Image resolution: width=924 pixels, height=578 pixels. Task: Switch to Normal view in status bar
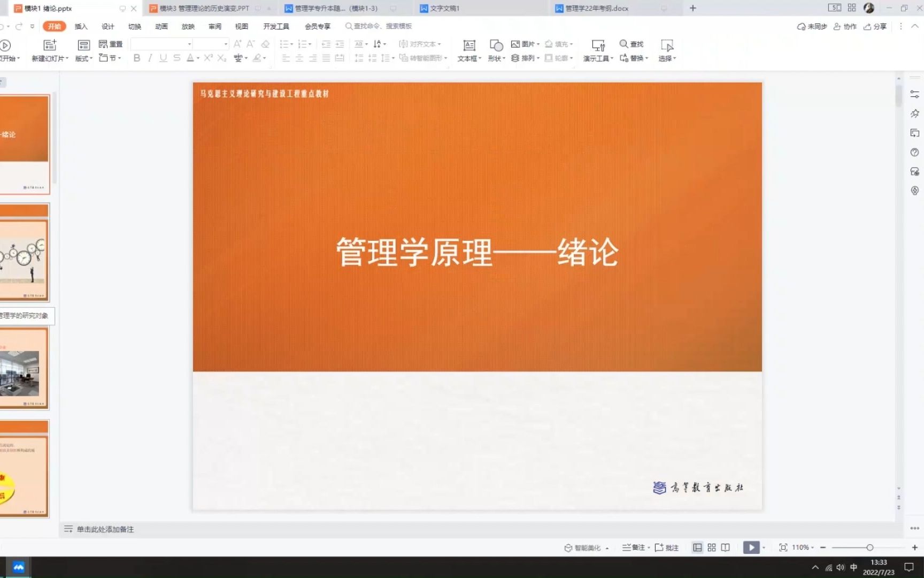[x=697, y=547]
